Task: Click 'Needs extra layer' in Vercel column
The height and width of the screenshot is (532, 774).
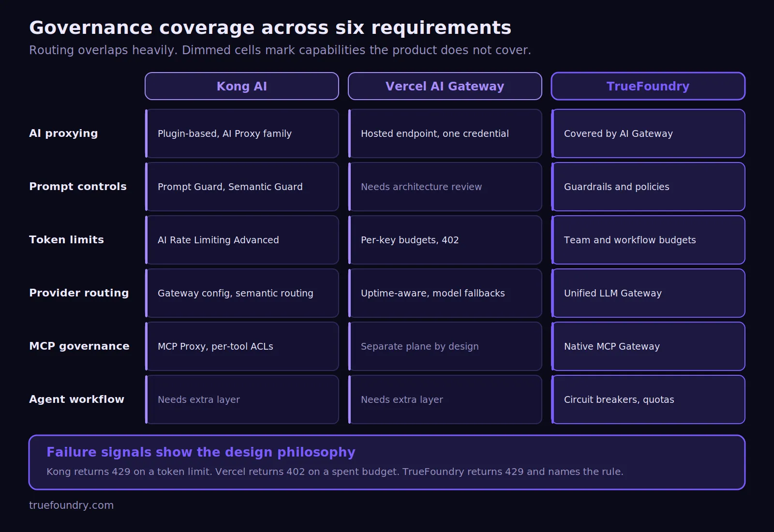Action: tap(445, 399)
